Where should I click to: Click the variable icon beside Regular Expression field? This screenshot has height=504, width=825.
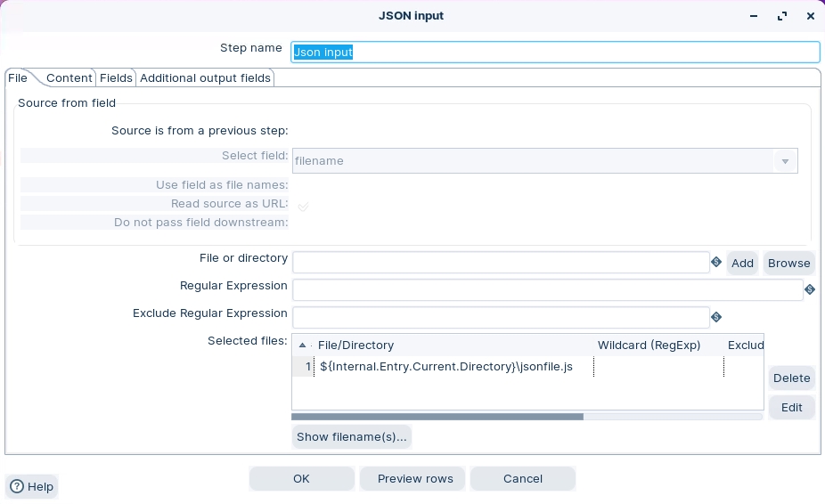click(x=810, y=290)
